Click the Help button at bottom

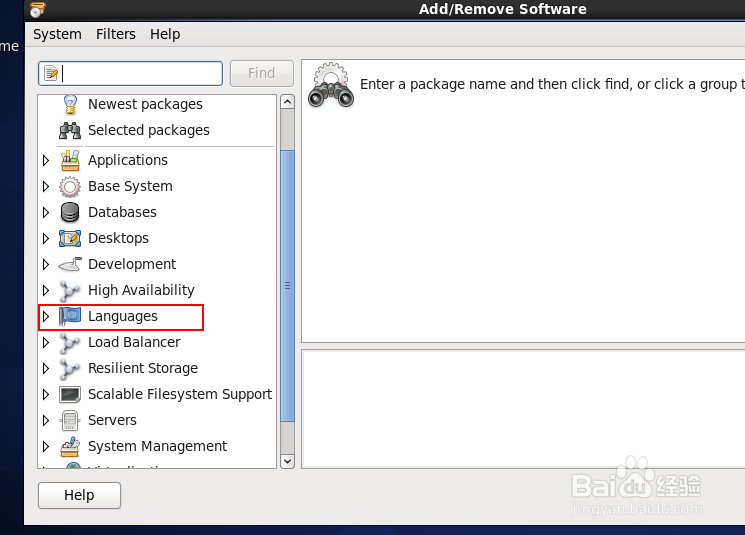point(79,495)
